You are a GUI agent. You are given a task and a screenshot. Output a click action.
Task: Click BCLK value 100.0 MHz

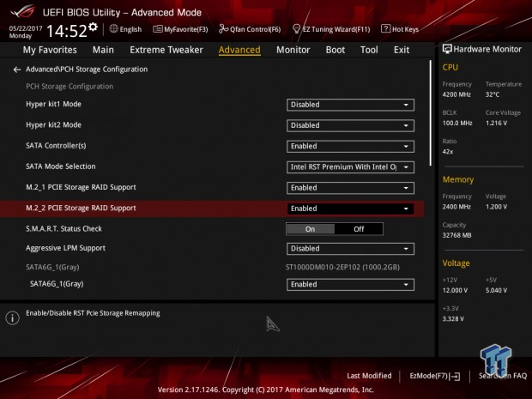457,124
